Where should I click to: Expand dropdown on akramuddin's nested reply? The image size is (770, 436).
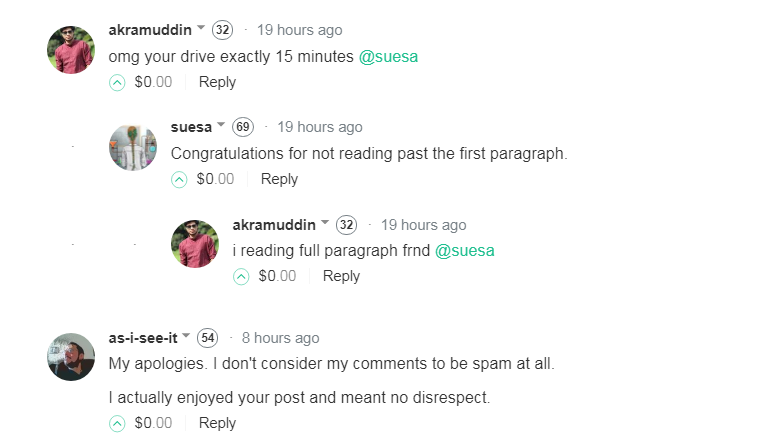tap(325, 224)
